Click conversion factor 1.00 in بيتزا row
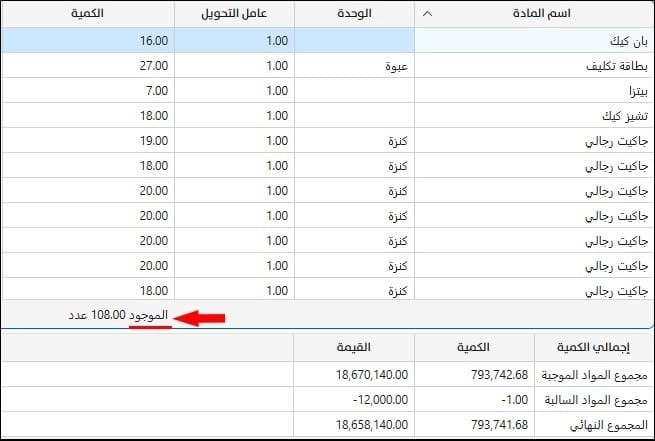 click(234, 91)
